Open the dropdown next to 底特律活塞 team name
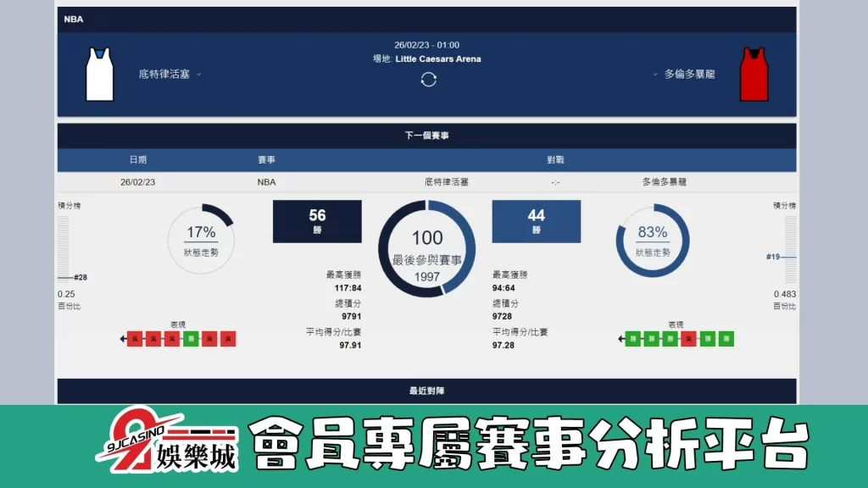This screenshot has height=488, width=868. [199, 73]
